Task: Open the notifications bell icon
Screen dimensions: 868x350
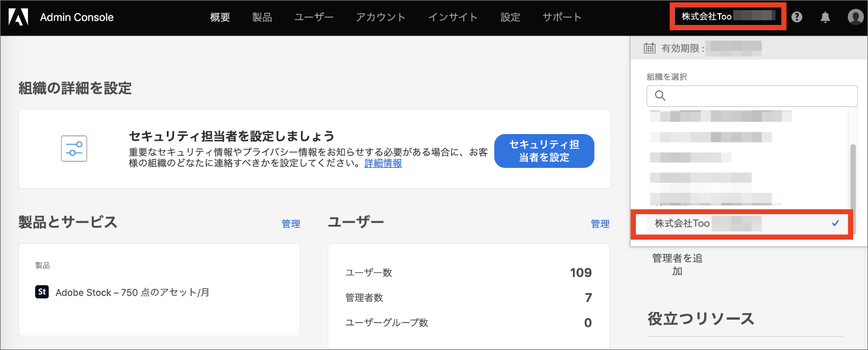Action: [825, 17]
